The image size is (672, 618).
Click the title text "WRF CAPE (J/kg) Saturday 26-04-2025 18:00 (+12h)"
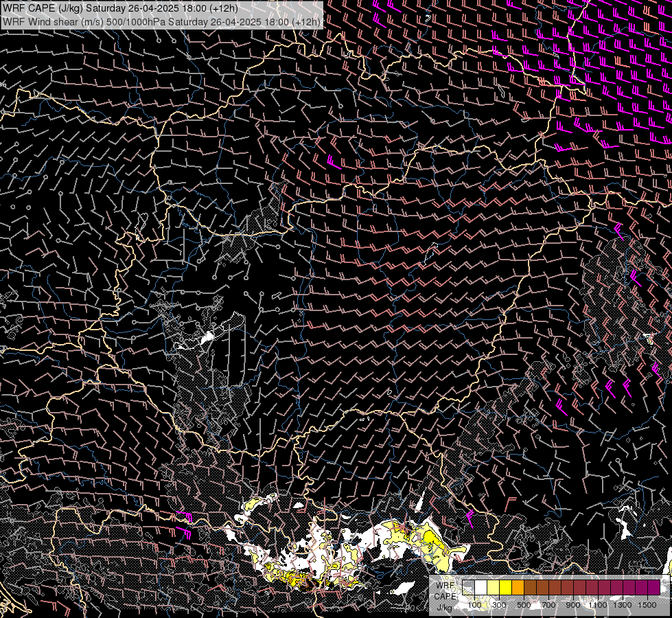click(x=120, y=8)
